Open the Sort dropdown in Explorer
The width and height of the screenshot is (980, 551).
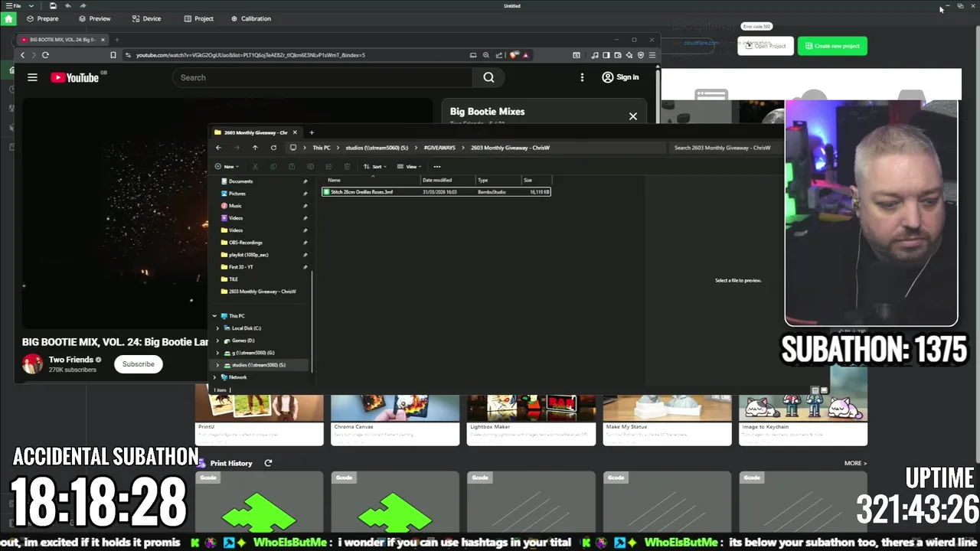click(375, 167)
